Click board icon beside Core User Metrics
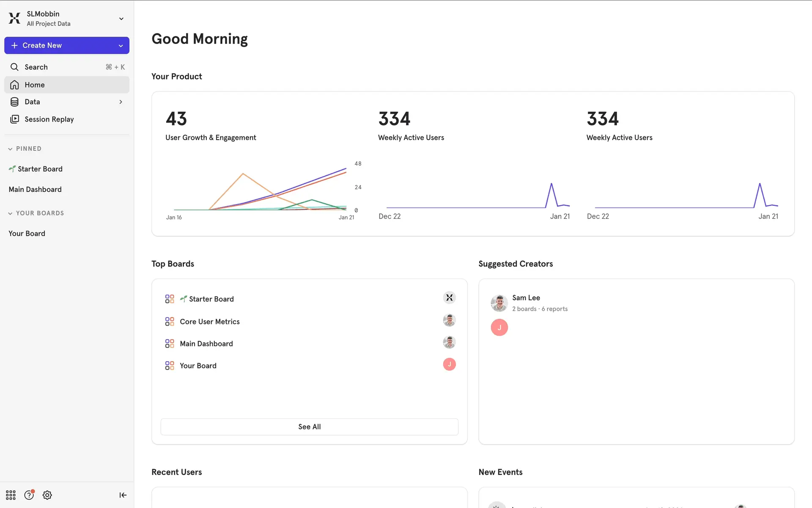 pos(170,322)
